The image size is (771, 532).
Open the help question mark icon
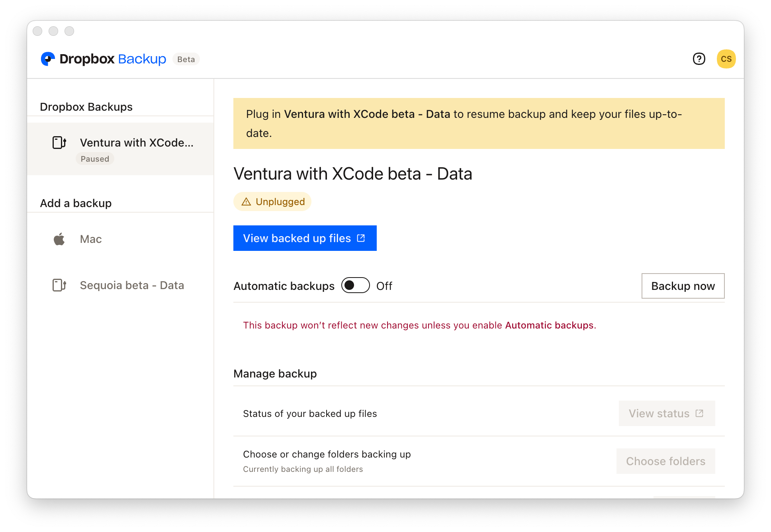[x=699, y=59]
